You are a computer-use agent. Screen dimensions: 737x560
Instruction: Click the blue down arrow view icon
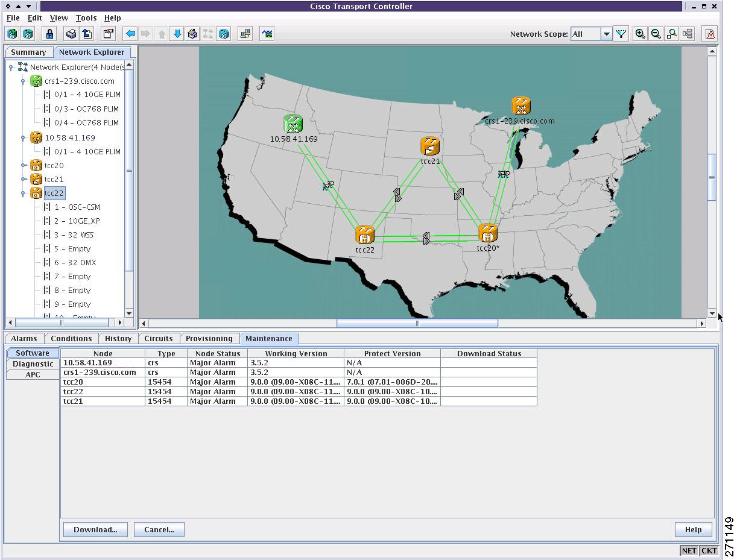point(177,34)
